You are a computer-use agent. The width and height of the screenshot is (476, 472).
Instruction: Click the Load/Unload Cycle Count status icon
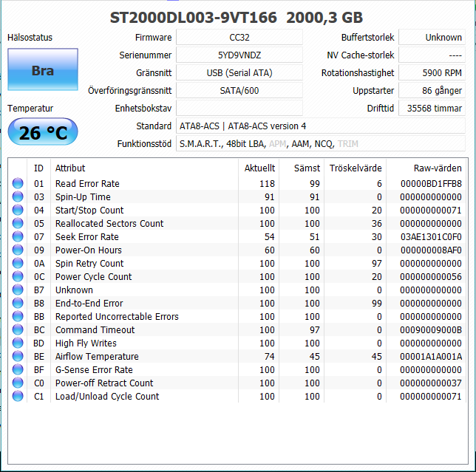pyautogui.click(x=18, y=396)
